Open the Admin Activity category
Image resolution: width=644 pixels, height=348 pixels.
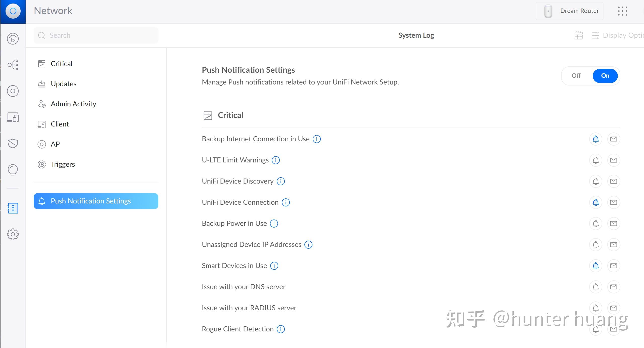[x=73, y=104]
